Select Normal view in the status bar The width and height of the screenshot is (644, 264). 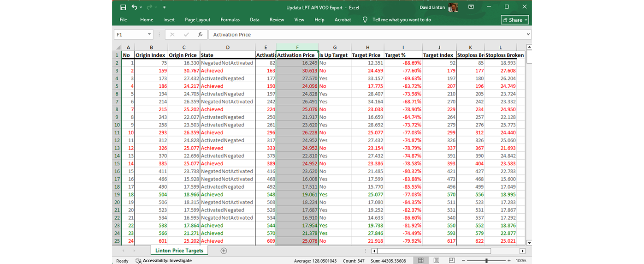(x=420, y=261)
